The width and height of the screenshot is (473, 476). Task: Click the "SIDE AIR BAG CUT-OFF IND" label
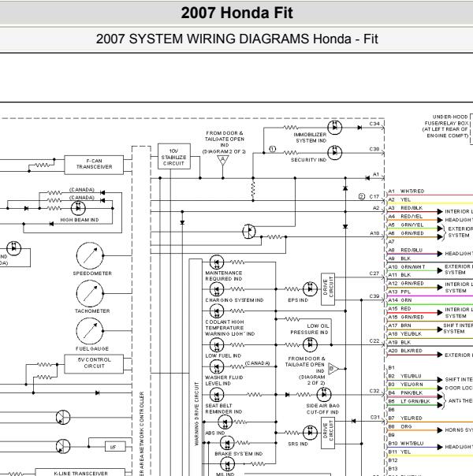coord(322,409)
